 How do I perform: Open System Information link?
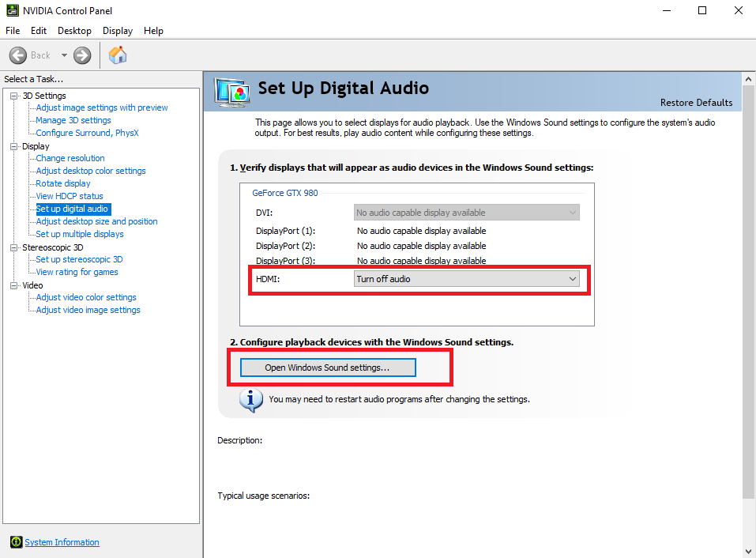pyautogui.click(x=62, y=542)
